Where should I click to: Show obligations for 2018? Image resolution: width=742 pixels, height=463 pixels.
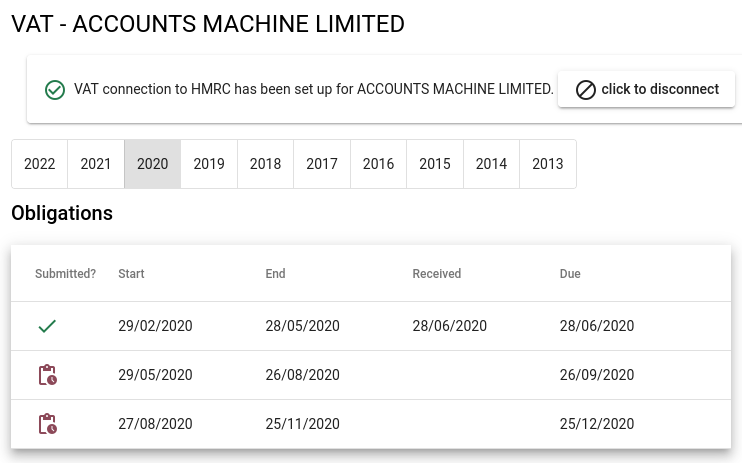click(x=265, y=164)
